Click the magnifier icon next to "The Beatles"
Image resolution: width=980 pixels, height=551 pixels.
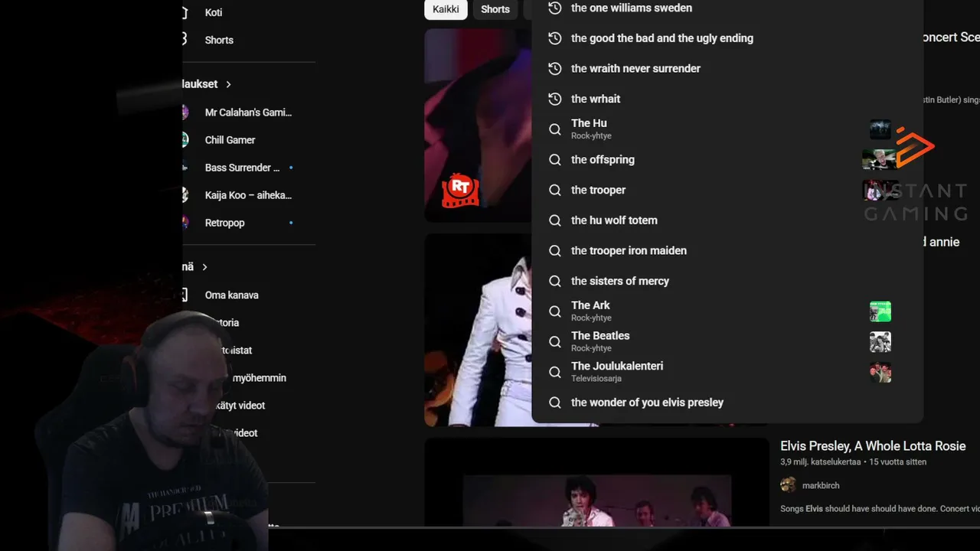click(x=555, y=342)
